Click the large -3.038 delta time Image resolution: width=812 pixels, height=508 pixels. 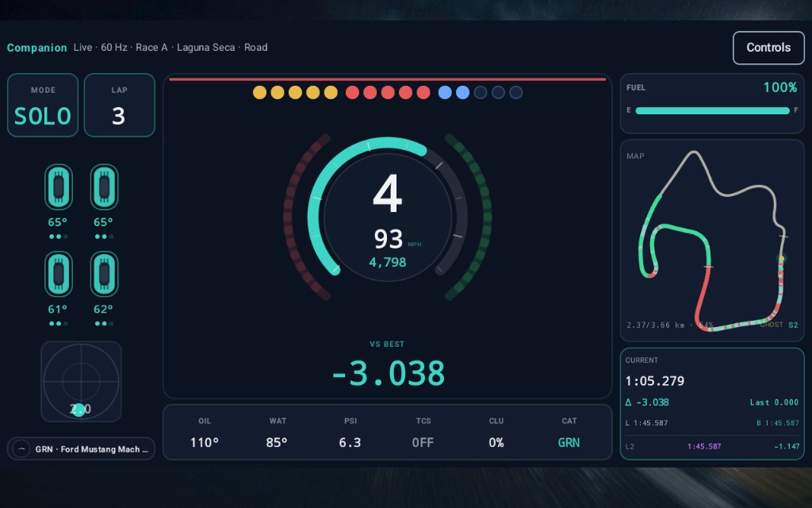coord(388,373)
